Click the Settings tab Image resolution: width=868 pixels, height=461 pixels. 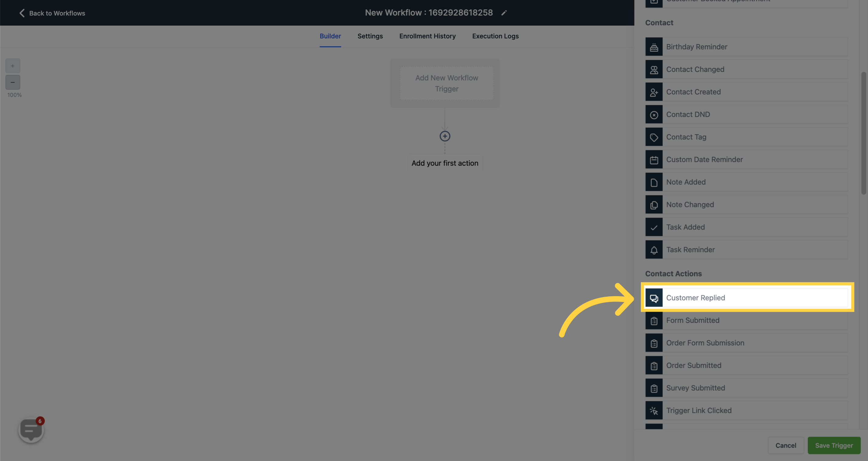coord(370,36)
